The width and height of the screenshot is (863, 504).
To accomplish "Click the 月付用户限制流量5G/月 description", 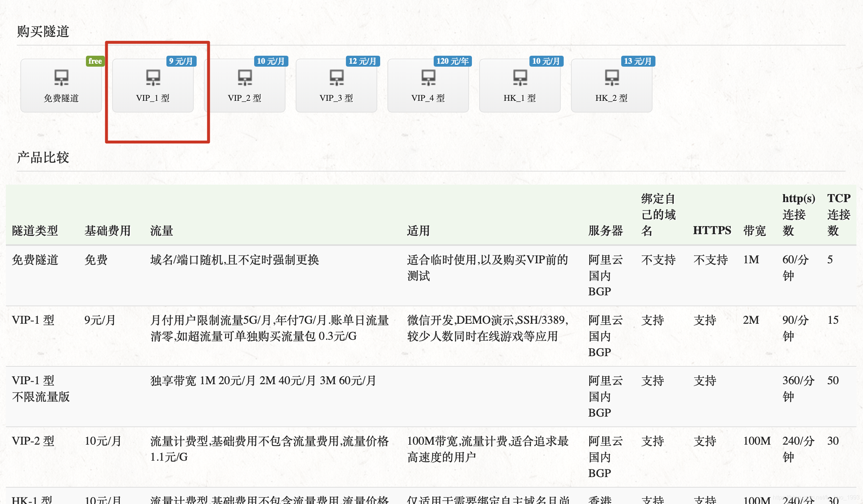I will coord(269,328).
